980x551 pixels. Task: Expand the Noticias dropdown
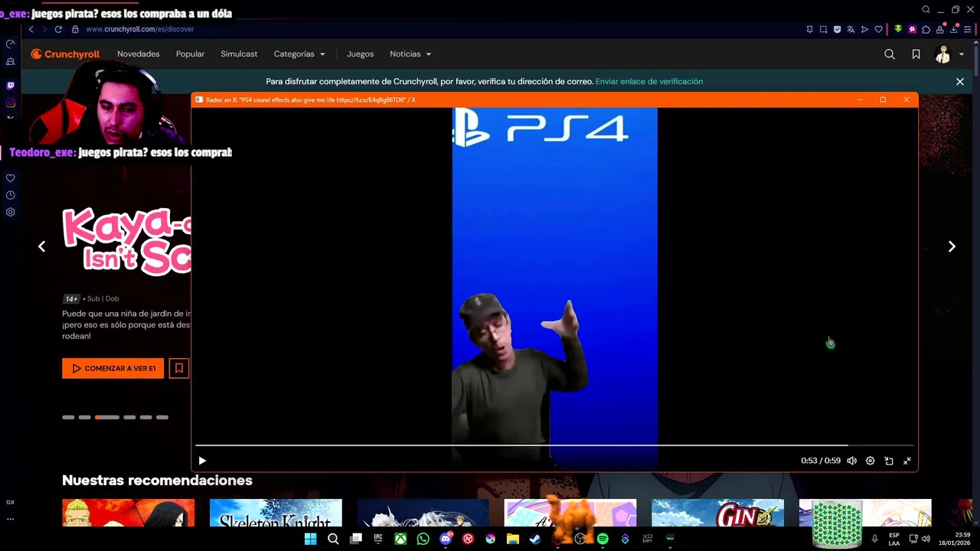pyautogui.click(x=410, y=54)
